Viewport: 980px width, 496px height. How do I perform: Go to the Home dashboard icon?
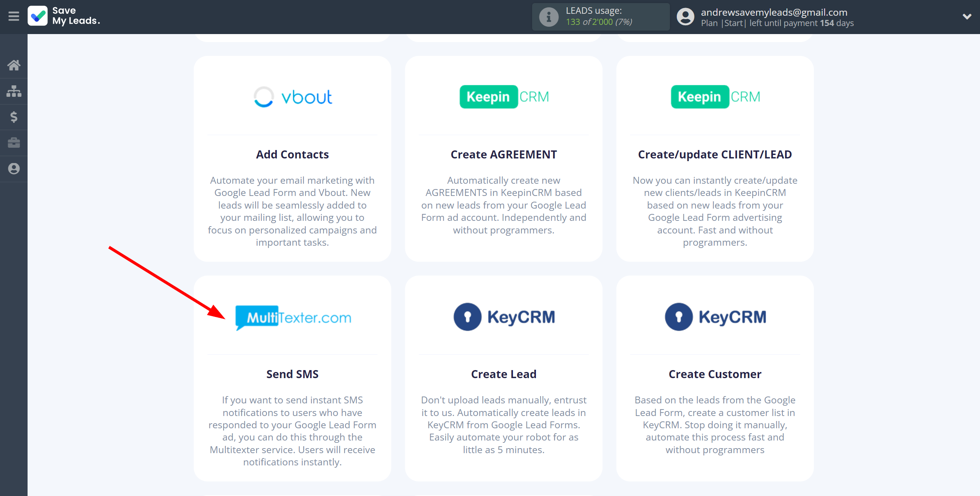pos(14,65)
